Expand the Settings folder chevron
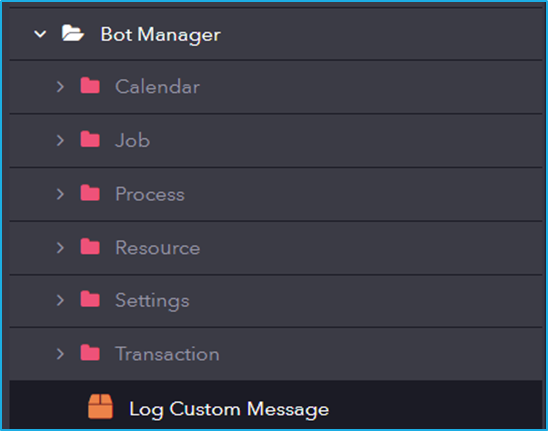This screenshot has width=548, height=431. (x=60, y=300)
